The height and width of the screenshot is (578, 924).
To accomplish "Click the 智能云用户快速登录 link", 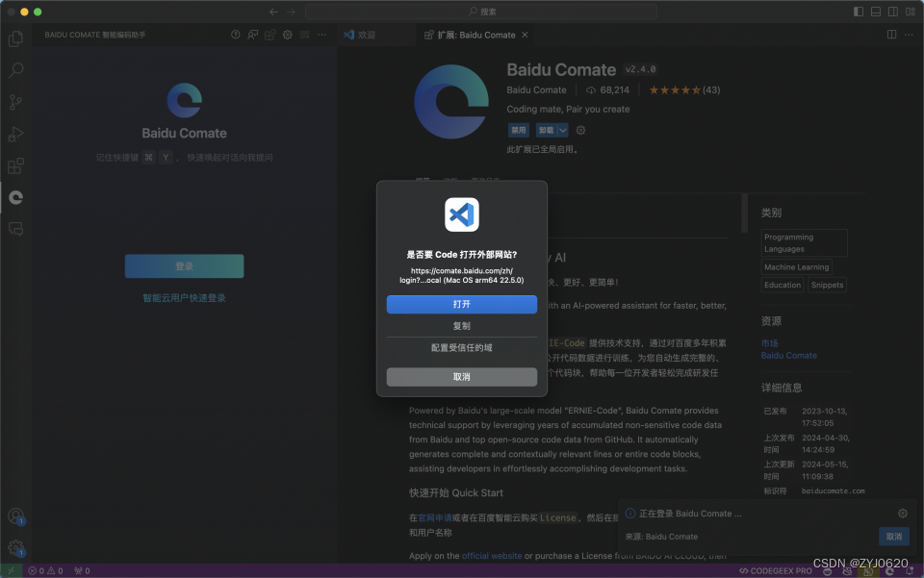I will [184, 298].
